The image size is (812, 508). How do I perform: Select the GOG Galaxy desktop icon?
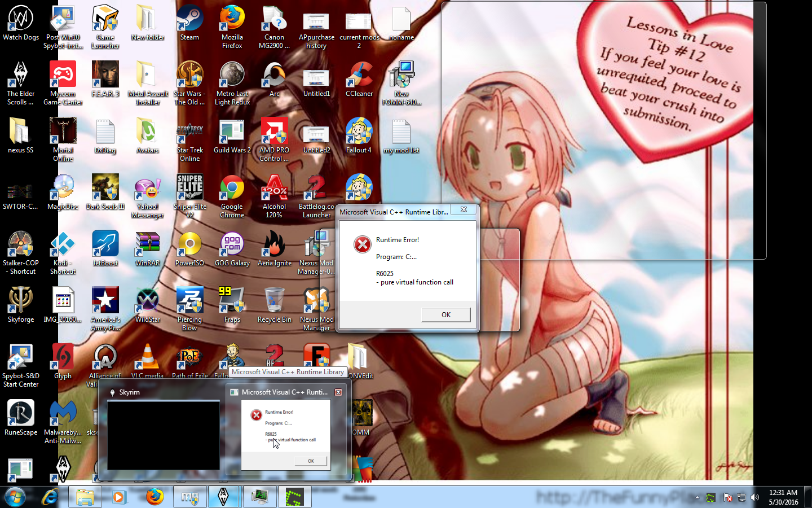232,249
